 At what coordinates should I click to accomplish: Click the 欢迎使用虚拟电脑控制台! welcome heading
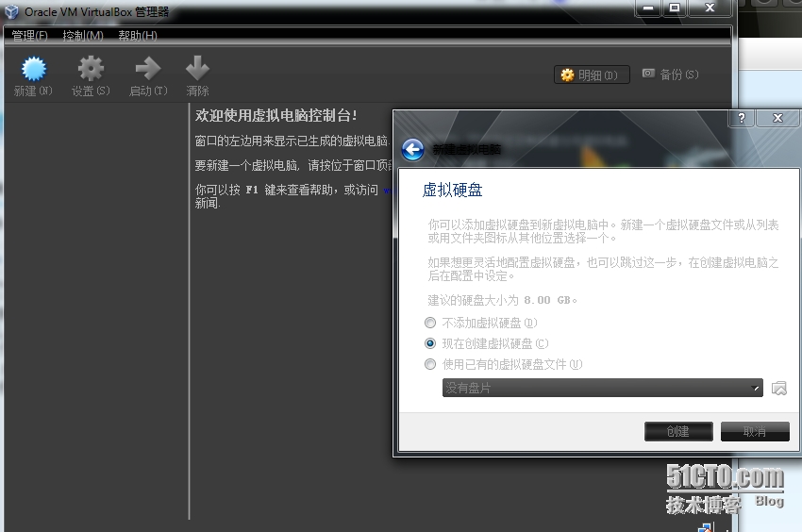[276, 116]
